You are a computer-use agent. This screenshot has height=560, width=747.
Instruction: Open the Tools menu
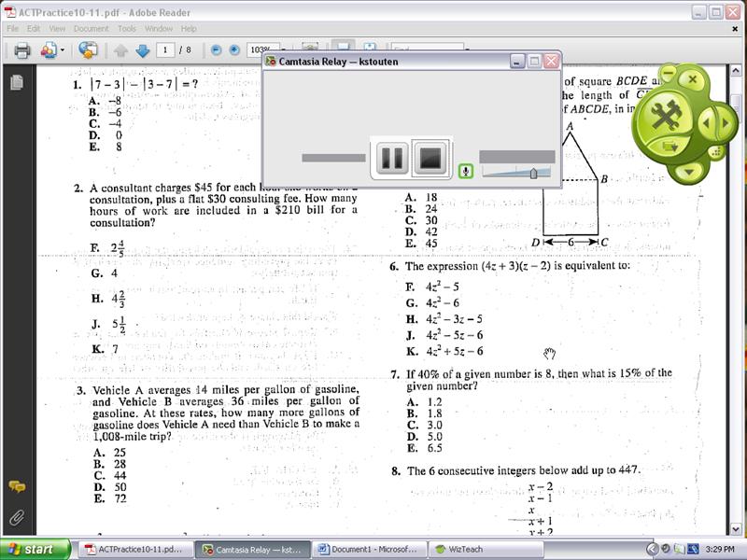click(127, 29)
